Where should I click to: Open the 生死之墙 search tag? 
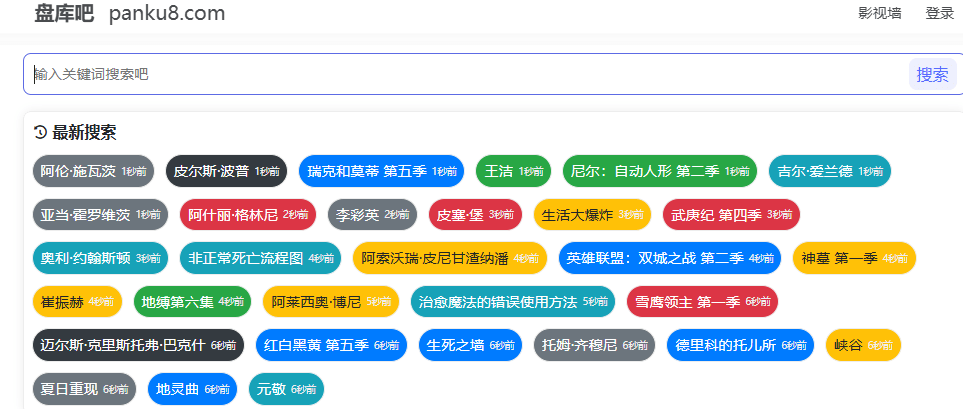(470, 345)
